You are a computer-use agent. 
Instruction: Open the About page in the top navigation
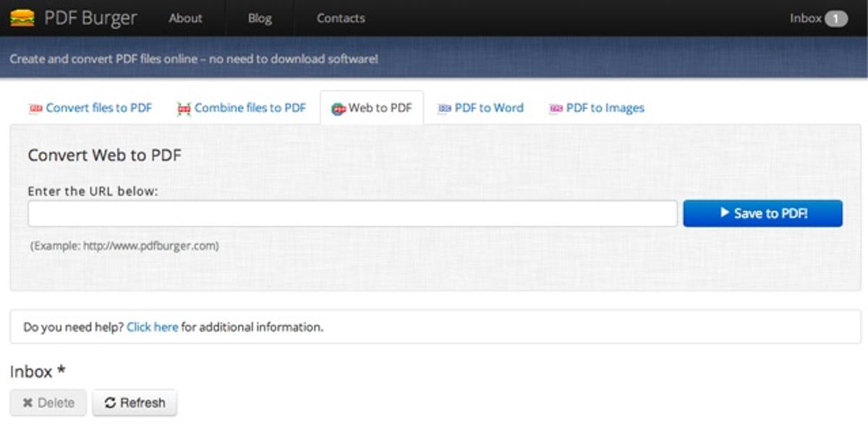[185, 18]
